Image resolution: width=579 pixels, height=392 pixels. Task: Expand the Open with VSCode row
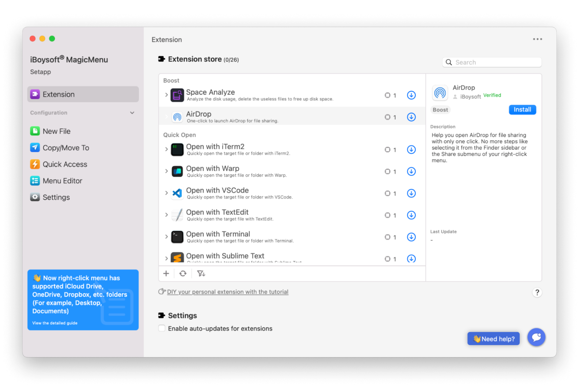click(166, 193)
